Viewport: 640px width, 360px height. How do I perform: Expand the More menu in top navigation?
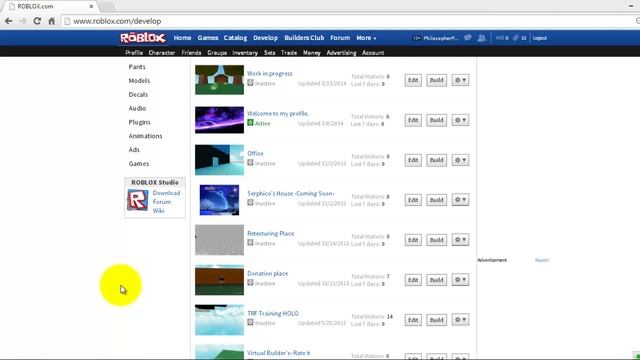366,38
